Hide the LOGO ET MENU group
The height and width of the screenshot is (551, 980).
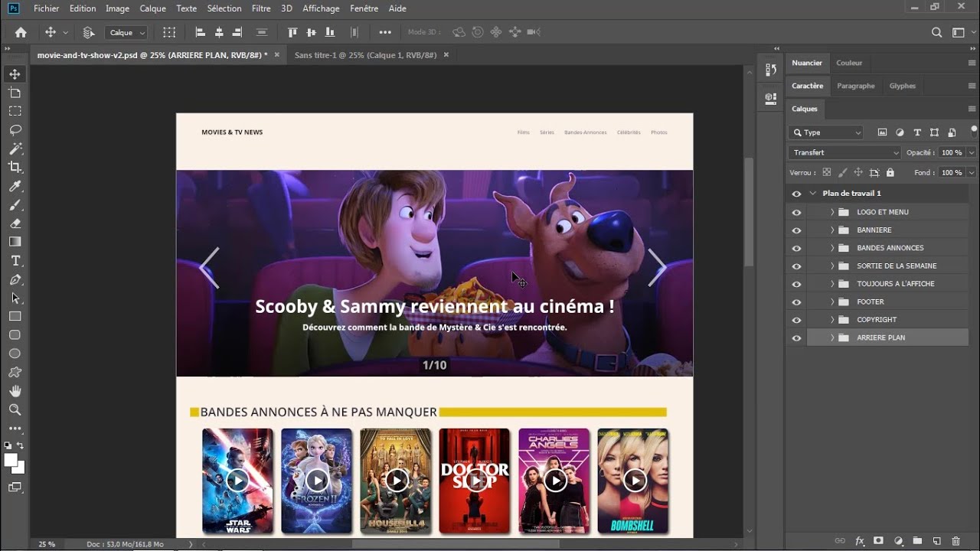tap(796, 212)
